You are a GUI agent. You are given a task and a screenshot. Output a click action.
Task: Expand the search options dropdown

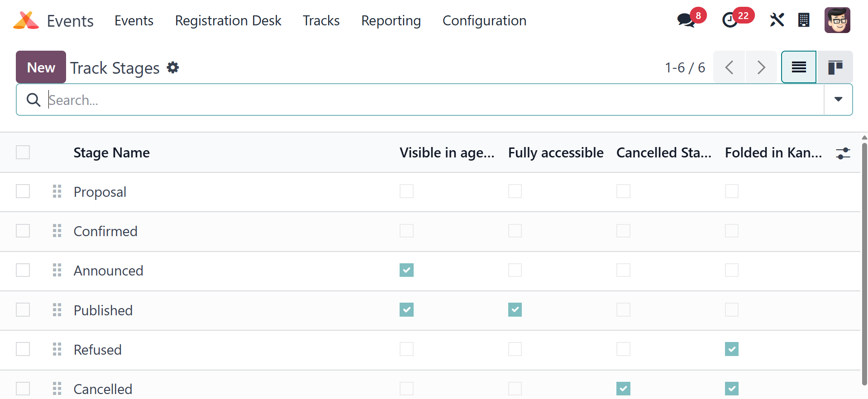838,100
